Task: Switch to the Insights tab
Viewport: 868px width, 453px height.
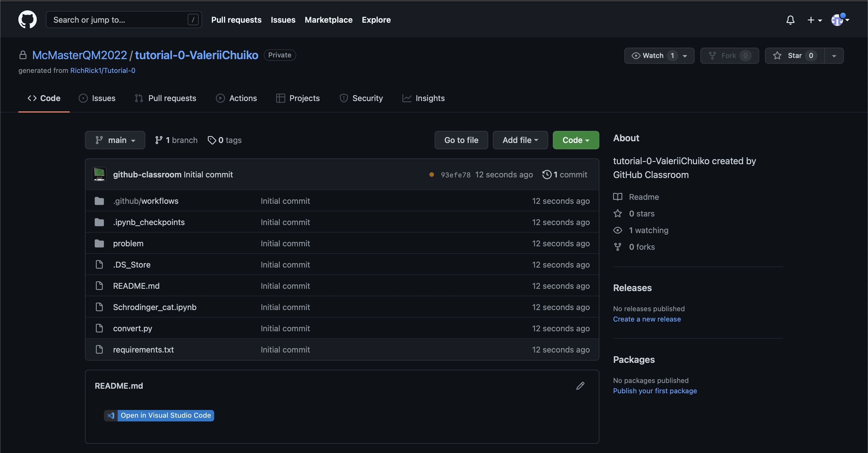Action: pyautogui.click(x=424, y=98)
